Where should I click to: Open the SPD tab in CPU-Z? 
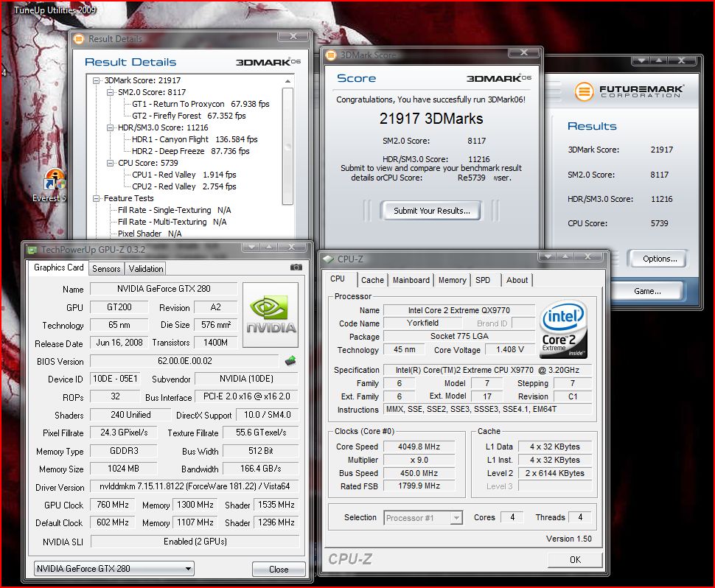click(x=483, y=280)
